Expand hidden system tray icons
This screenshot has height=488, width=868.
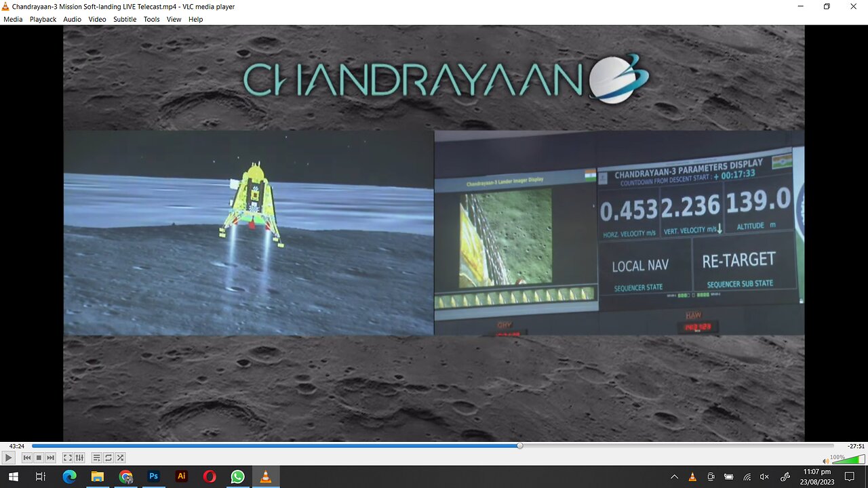click(x=674, y=476)
